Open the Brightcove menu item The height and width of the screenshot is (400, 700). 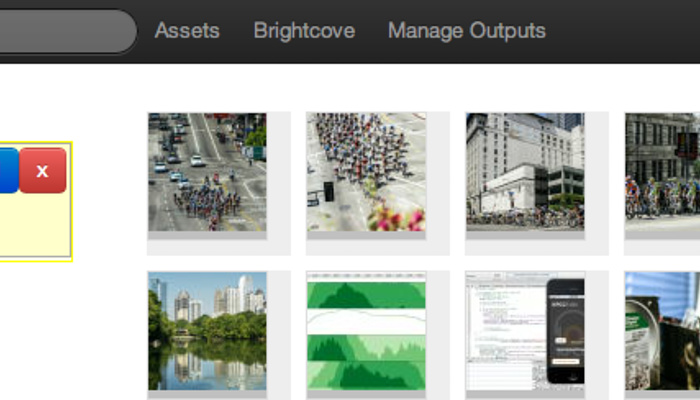pyautogui.click(x=304, y=31)
